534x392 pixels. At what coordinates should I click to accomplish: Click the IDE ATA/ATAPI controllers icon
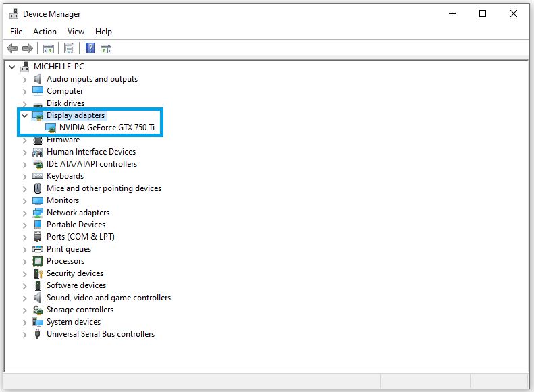[x=38, y=164]
